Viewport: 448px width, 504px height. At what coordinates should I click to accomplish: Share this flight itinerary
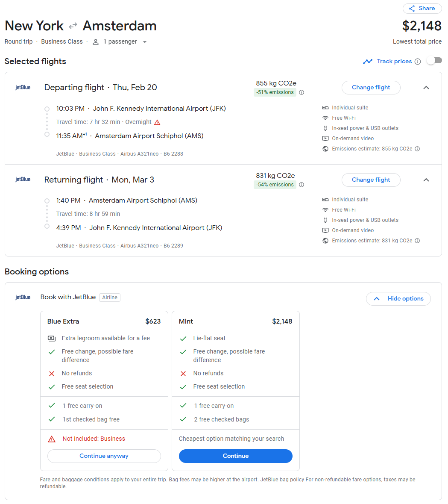(422, 9)
